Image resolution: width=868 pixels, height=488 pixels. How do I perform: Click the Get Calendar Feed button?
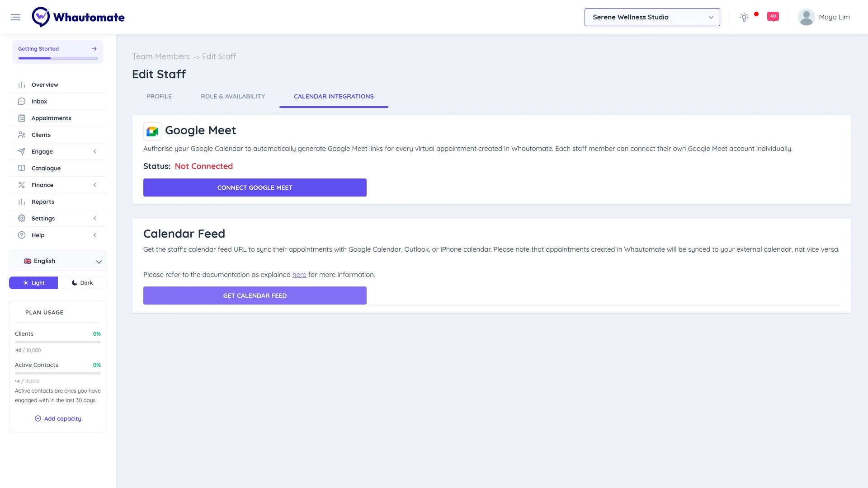[x=255, y=296]
